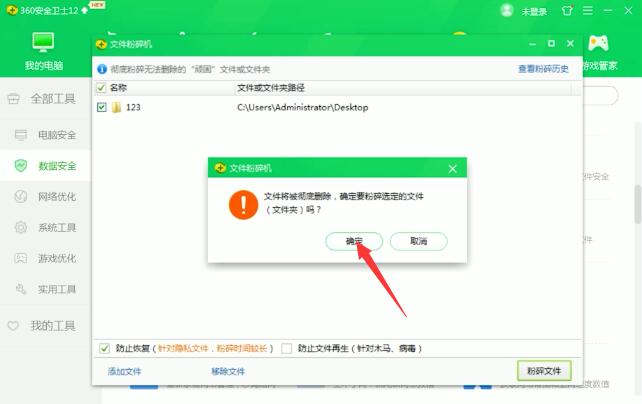Click the orange warning exclamation icon
This screenshot has height=404, width=642.
[x=243, y=205]
